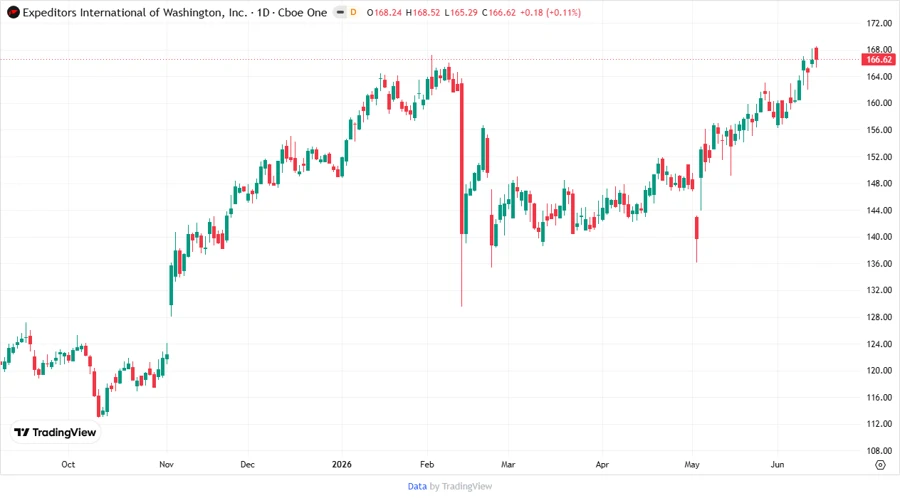Click the 1D interval label
Screen dimensions: 900x498
263,12
